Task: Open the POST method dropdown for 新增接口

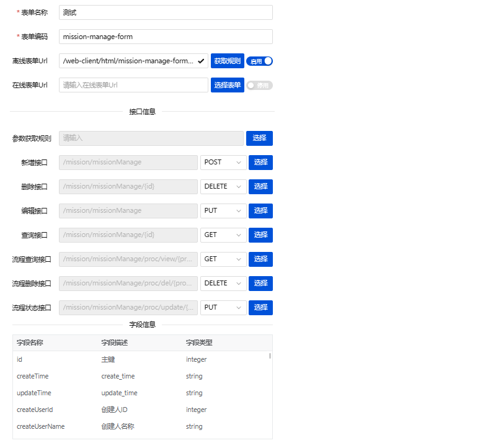Action: coord(223,163)
